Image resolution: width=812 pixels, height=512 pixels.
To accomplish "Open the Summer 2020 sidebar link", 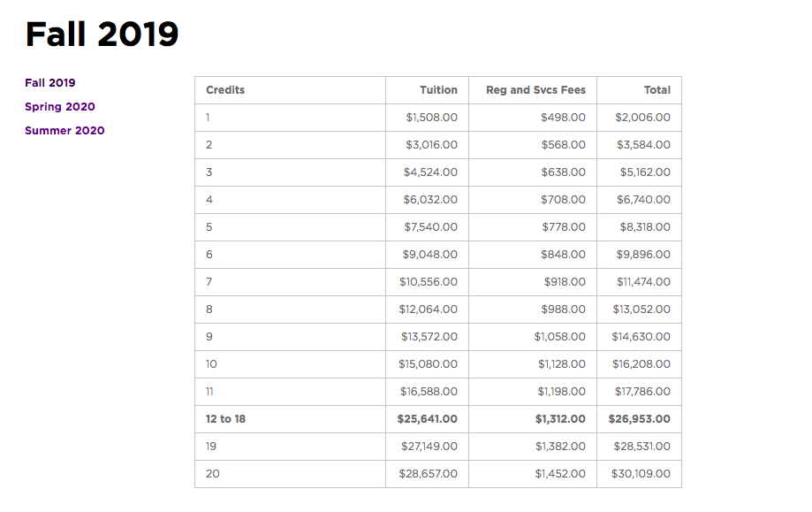I will tap(65, 131).
